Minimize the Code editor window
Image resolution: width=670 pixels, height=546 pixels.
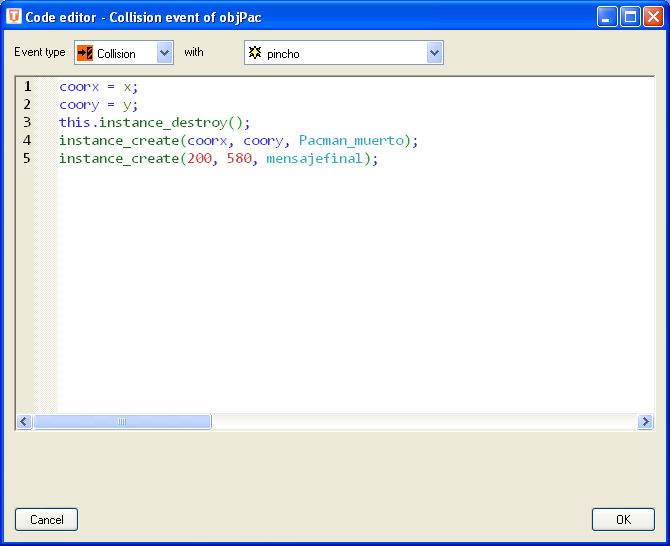(607, 17)
